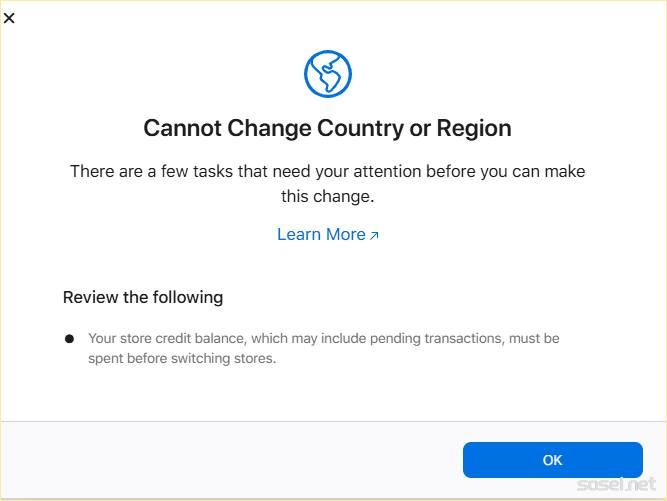Click the "Cannot Change Country or Region" heading
Screen dimensions: 667x501
[328, 129]
